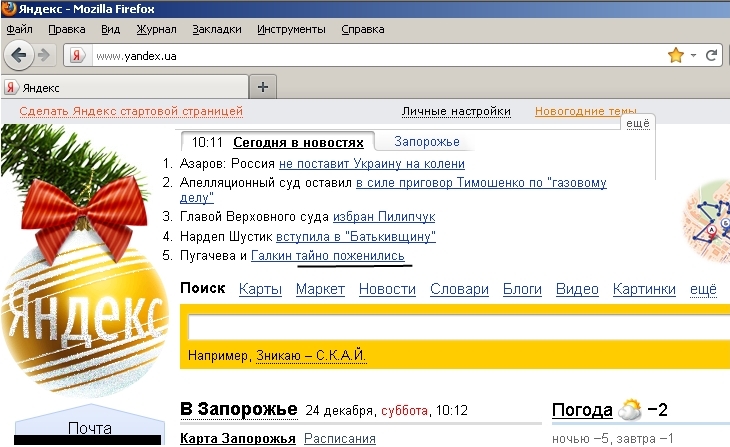Open bookmark dropdown arrow next to star
Viewport: 730px width, 447px height.
coord(693,55)
